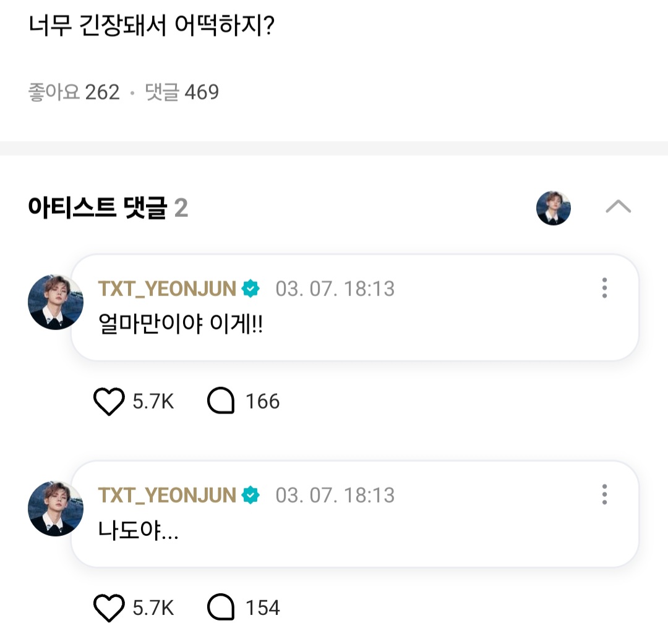
Task: Open more options for "얼마만이야 이게!!" comment
Action: 604,288
